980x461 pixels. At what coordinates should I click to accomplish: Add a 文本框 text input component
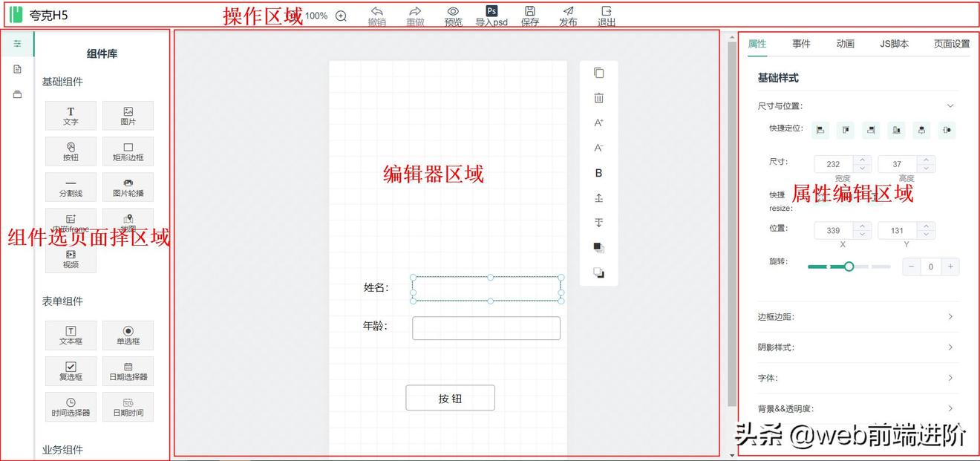pyautogui.click(x=71, y=336)
